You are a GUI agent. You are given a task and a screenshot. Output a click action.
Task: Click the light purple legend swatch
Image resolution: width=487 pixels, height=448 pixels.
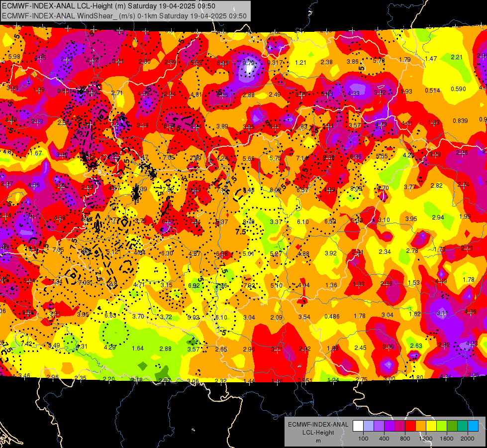pos(379,426)
